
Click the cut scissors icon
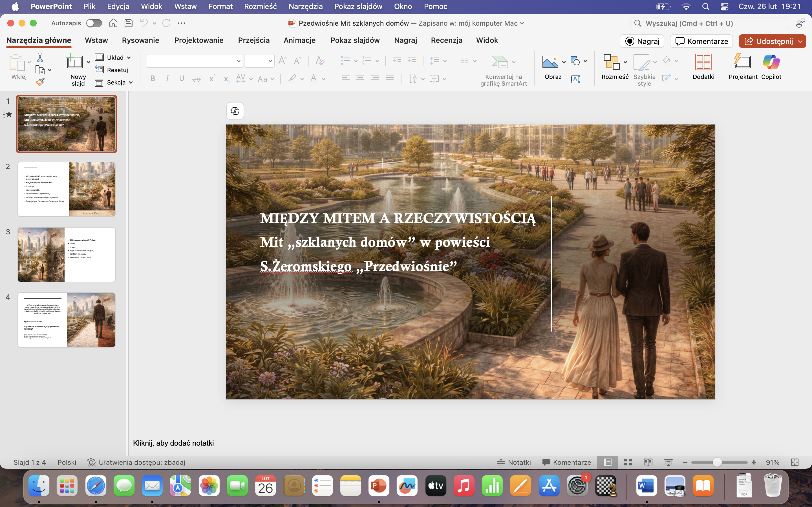coord(40,58)
